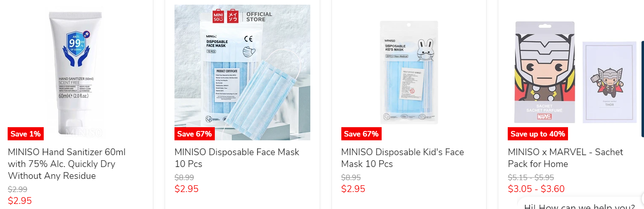Click Save 67% badge on Face Mask
The height and width of the screenshot is (209, 644).
click(x=194, y=134)
